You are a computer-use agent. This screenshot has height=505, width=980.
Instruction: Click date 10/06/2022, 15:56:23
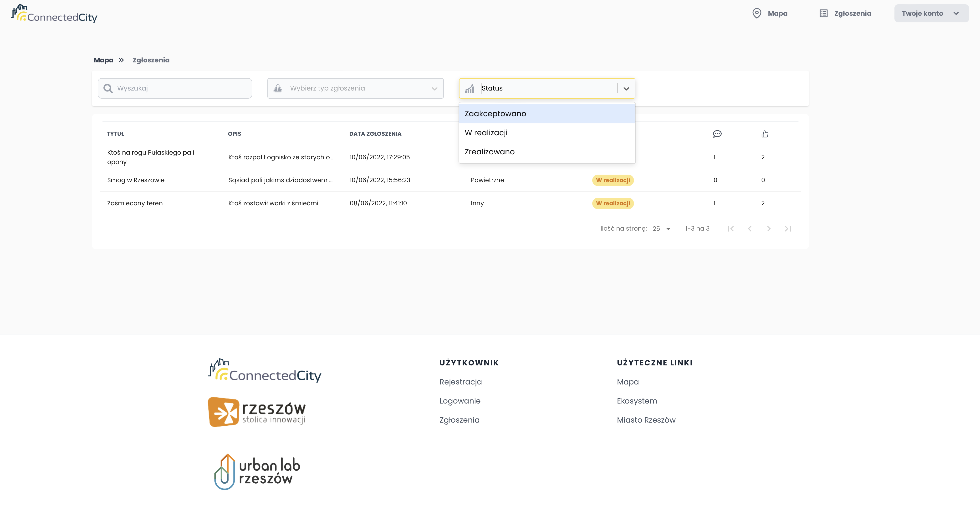point(380,180)
